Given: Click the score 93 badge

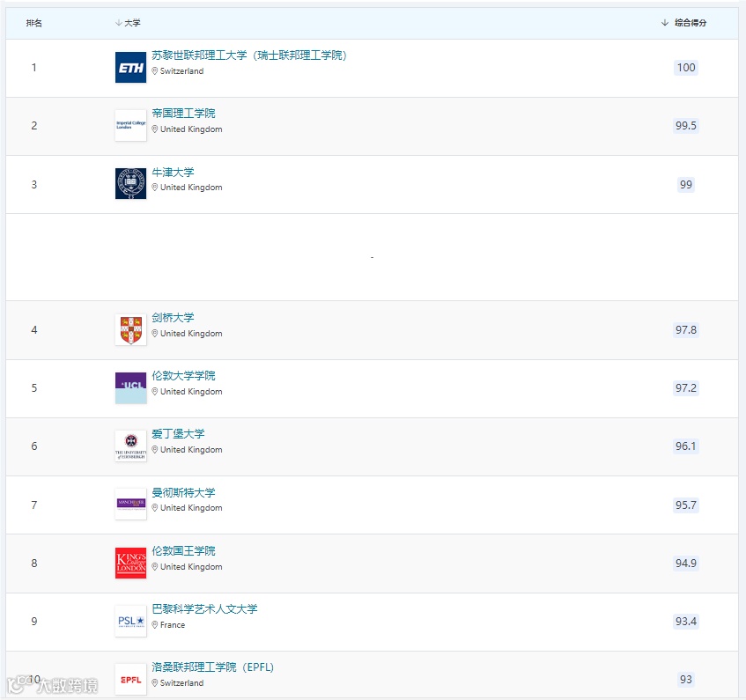Looking at the screenshot, I should pyautogui.click(x=685, y=680).
